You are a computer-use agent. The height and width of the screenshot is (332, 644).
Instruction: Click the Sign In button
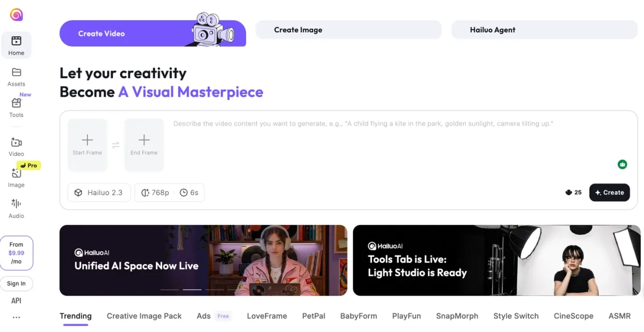(16, 284)
